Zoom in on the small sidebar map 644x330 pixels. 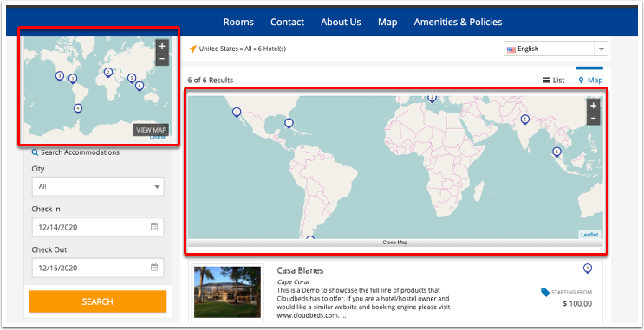point(162,47)
